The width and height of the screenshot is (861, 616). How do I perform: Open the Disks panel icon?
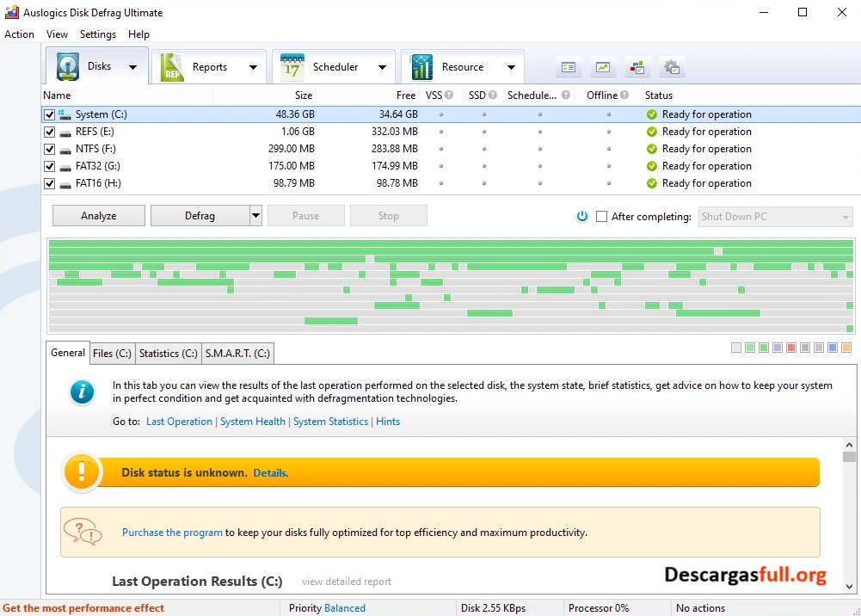67,66
